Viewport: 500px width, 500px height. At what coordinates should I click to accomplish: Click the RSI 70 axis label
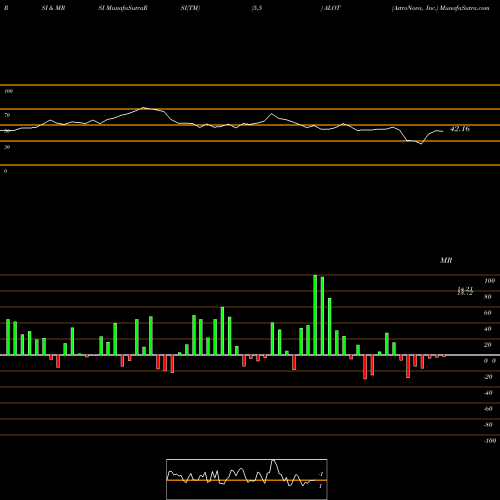click(x=7, y=115)
